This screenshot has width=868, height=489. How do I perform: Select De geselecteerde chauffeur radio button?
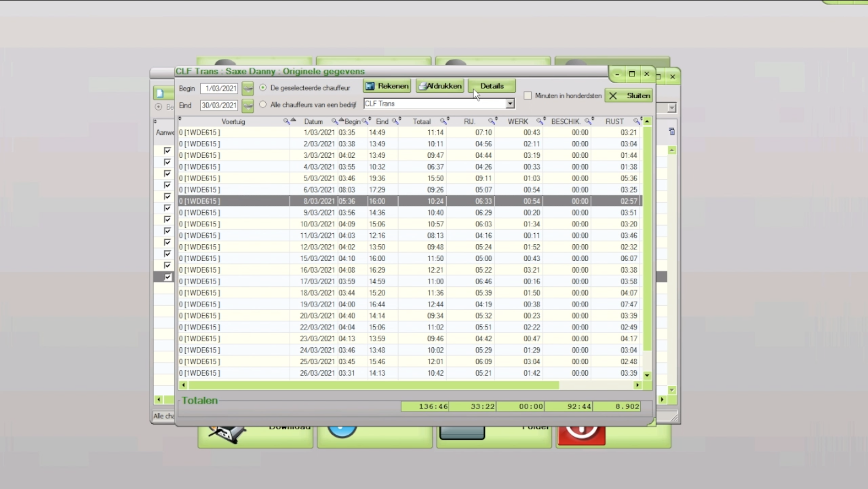pyautogui.click(x=263, y=88)
